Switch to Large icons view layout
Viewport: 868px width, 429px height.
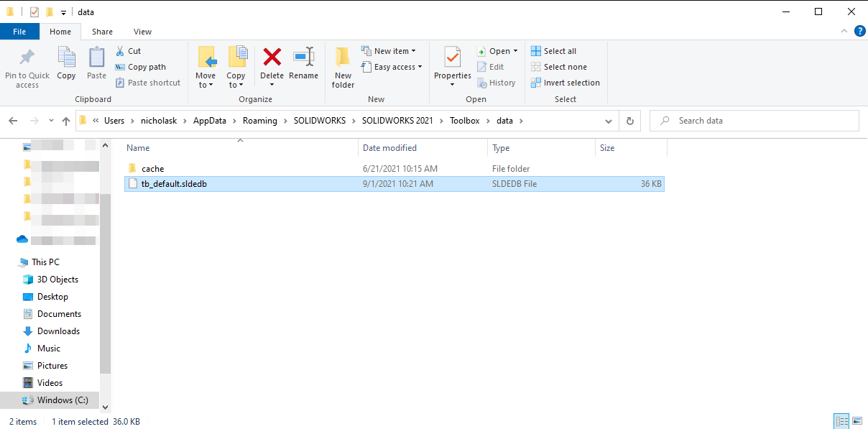pyautogui.click(x=857, y=422)
